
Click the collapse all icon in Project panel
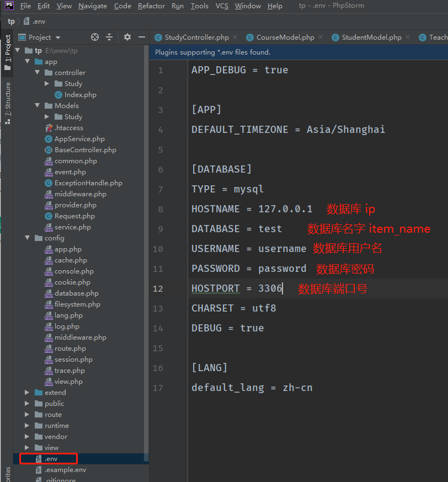point(109,37)
